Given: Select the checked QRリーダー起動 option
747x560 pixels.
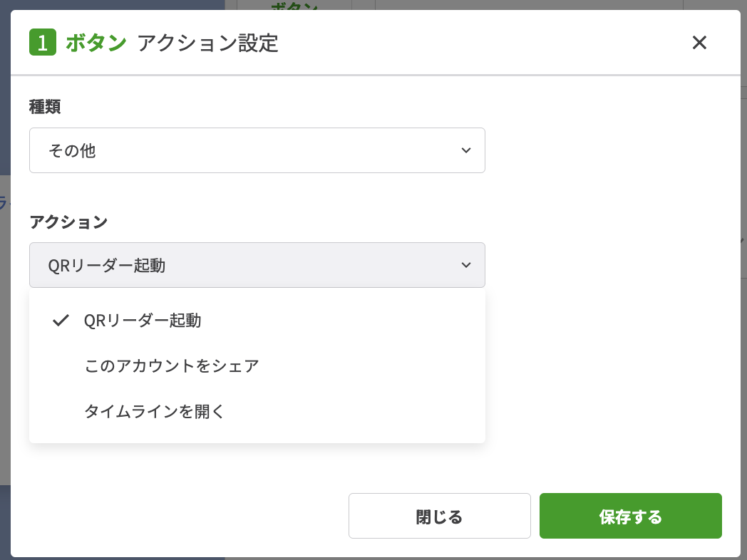Looking at the screenshot, I should tap(142, 321).
